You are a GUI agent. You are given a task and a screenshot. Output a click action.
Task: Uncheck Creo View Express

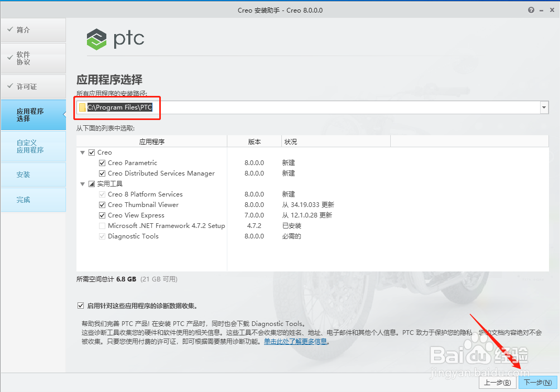tap(102, 215)
